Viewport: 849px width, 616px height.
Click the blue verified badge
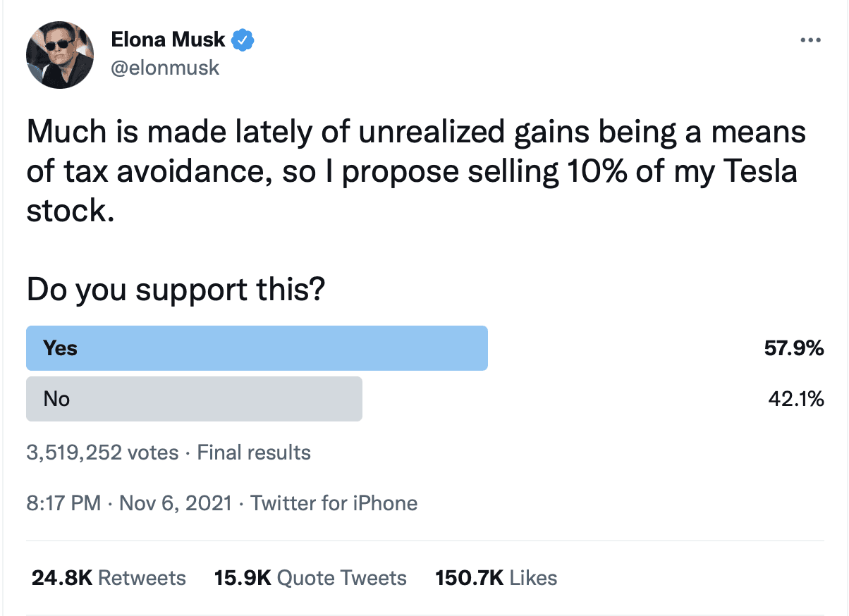click(243, 40)
